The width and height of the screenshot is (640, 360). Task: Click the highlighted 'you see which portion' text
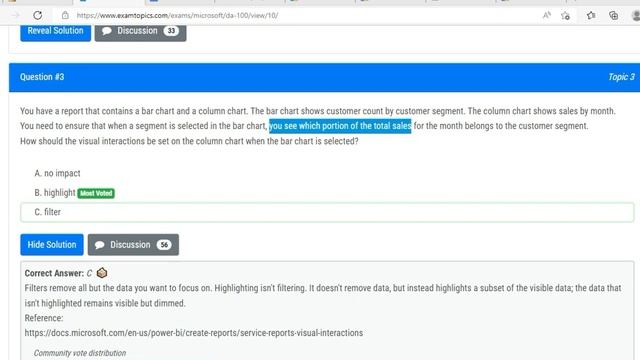tap(340, 126)
